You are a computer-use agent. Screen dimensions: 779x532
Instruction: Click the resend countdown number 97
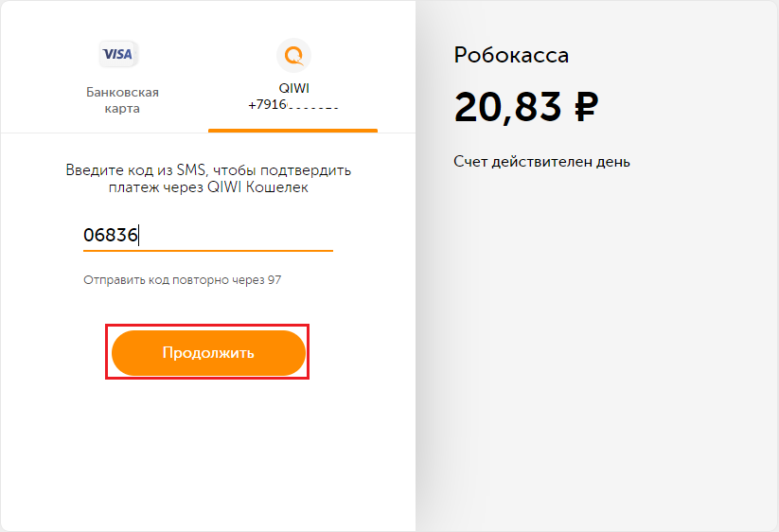coord(274,280)
